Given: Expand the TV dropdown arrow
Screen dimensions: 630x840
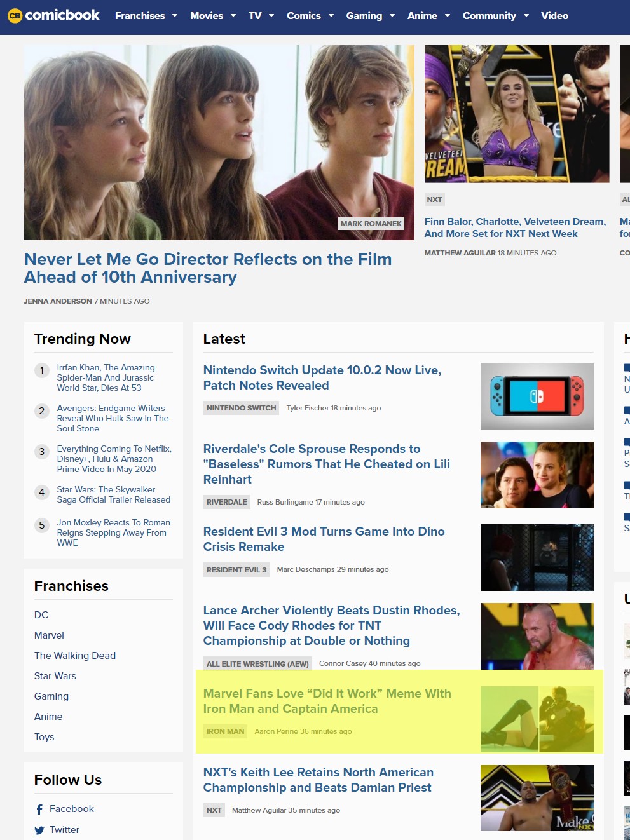Looking at the screenshot, I should click(x=271, y=15).
